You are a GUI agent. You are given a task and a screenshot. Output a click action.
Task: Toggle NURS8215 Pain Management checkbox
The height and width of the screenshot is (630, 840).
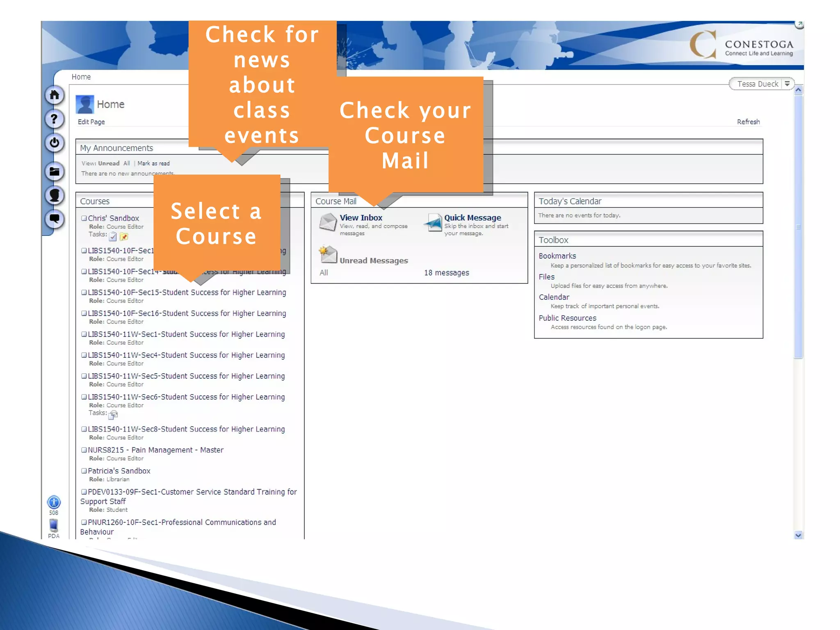[84, 450]
